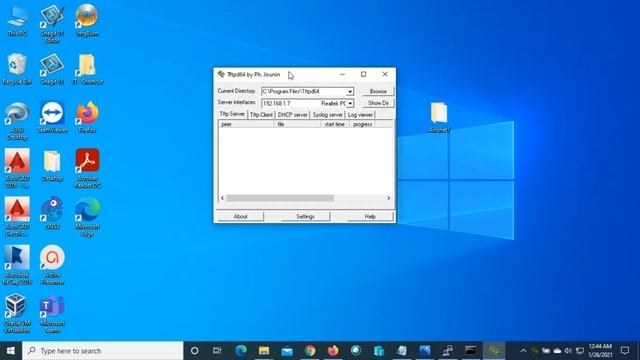
Task: Launch the Microsoft Teams desktop shortcut
Action: click(x=52, y=313)
